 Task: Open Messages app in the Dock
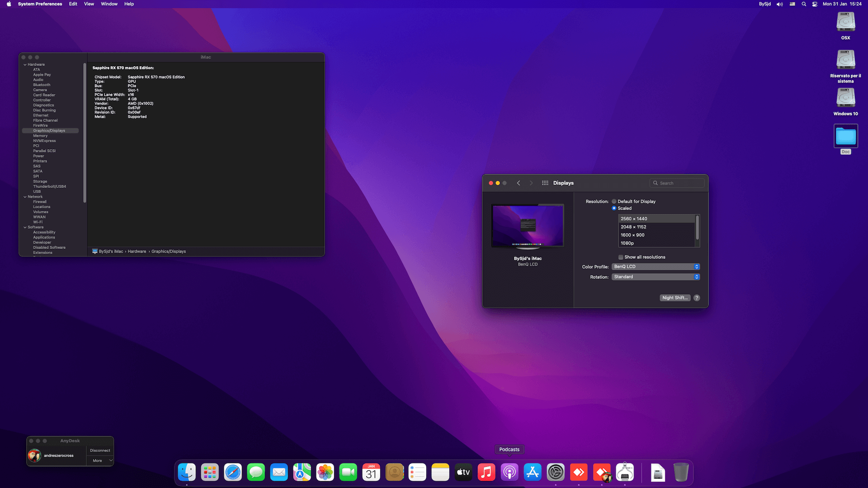point(256,473)
